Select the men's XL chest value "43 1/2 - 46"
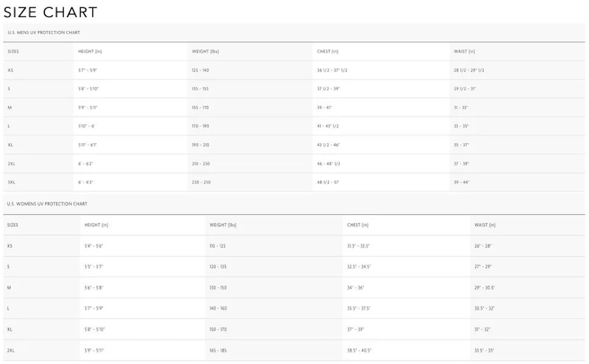 click(329, 145)
